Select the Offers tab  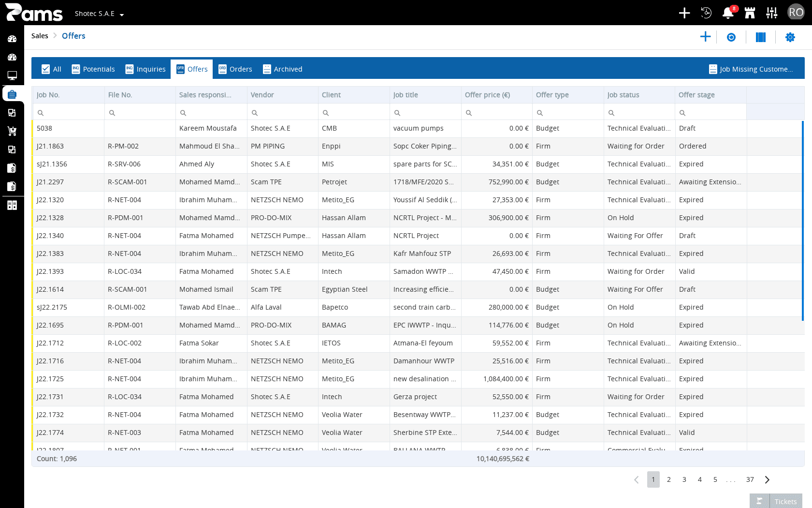192,69
